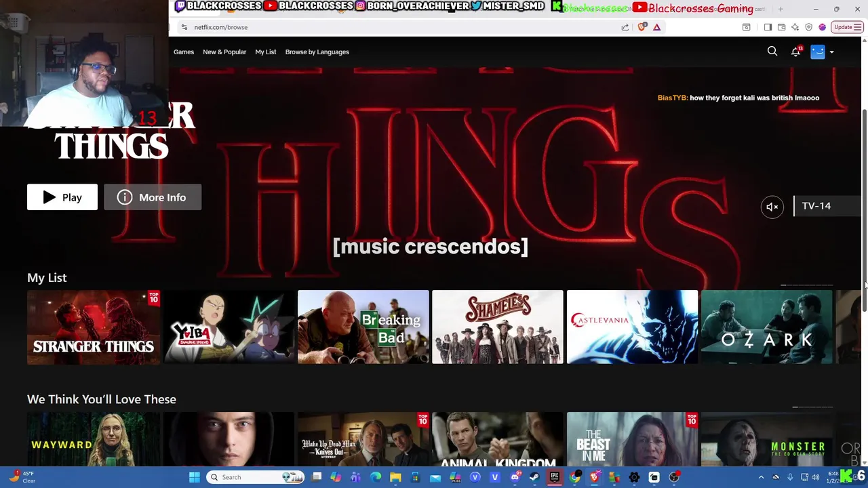The image size is (868, 488).
Task: Open Windows Start menu
Action: point(194,477)
